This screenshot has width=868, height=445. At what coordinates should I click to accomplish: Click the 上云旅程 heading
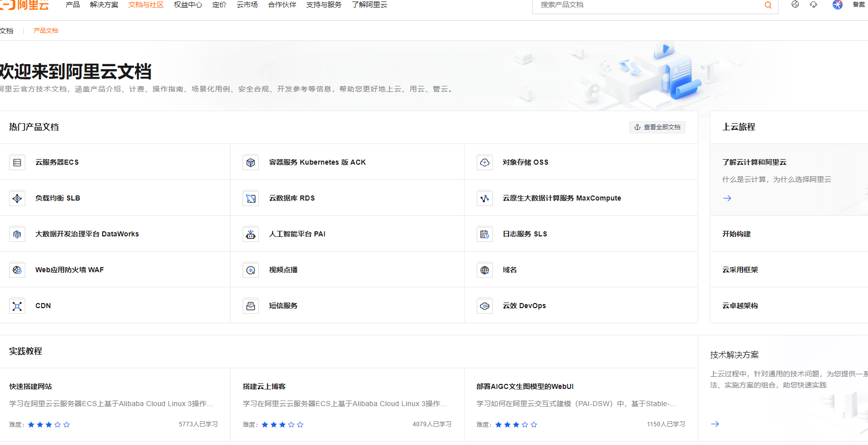(739, 127)
